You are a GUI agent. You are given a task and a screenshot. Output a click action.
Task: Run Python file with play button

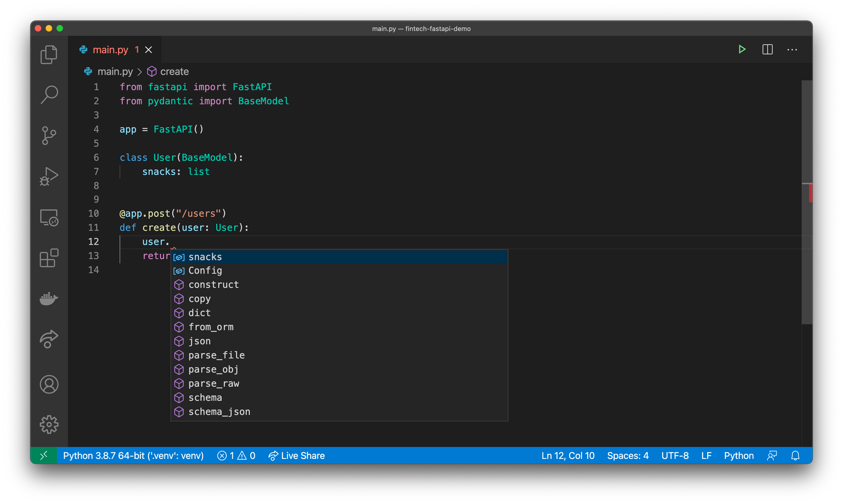742,50
